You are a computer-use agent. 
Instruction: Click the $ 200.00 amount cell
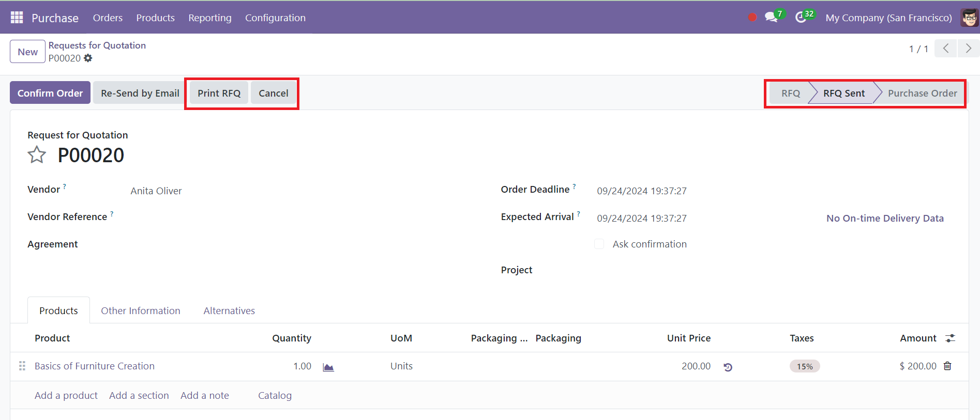click(x=917, y=366)
